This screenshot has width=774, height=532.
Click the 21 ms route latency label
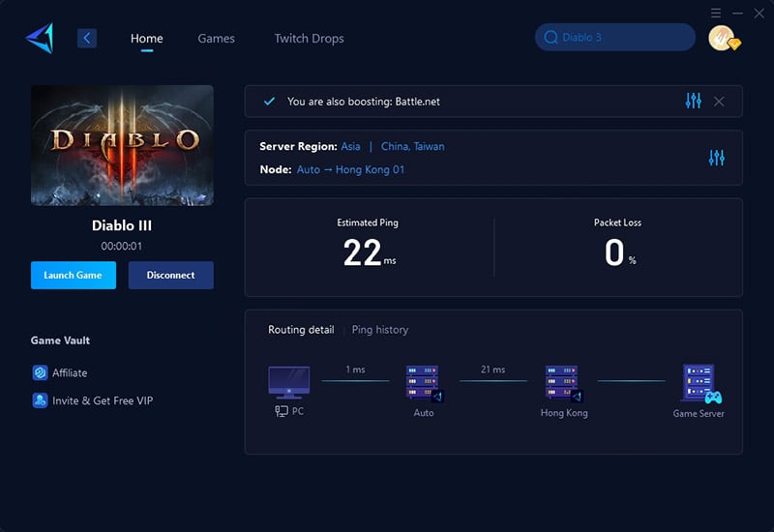click(x=492, y=369)
